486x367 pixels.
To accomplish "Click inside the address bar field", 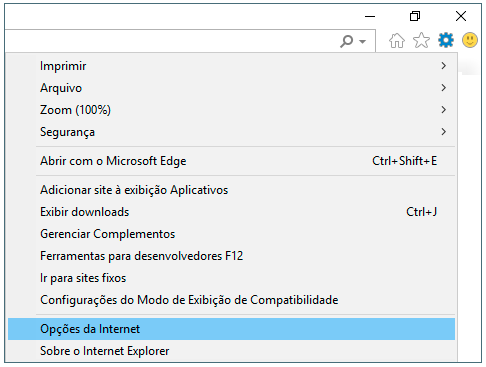I will click(x=170, y=41).
